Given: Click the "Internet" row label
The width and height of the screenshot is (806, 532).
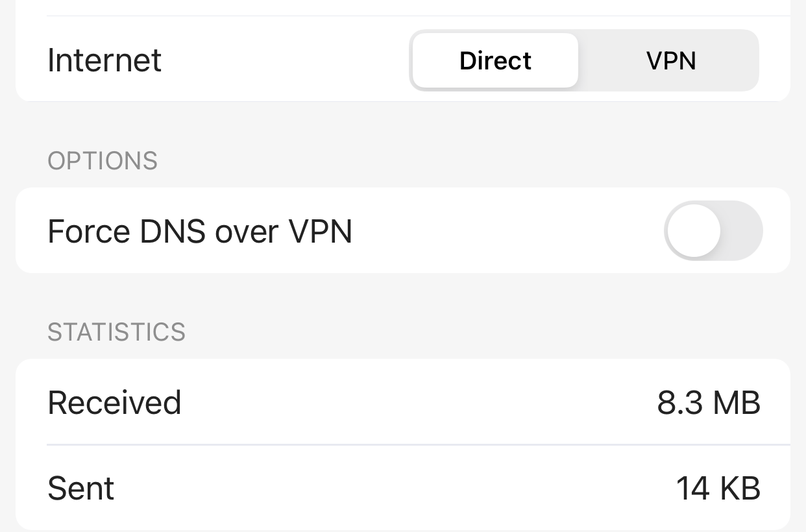Looking at the screenshot, I should pos(104,60).
